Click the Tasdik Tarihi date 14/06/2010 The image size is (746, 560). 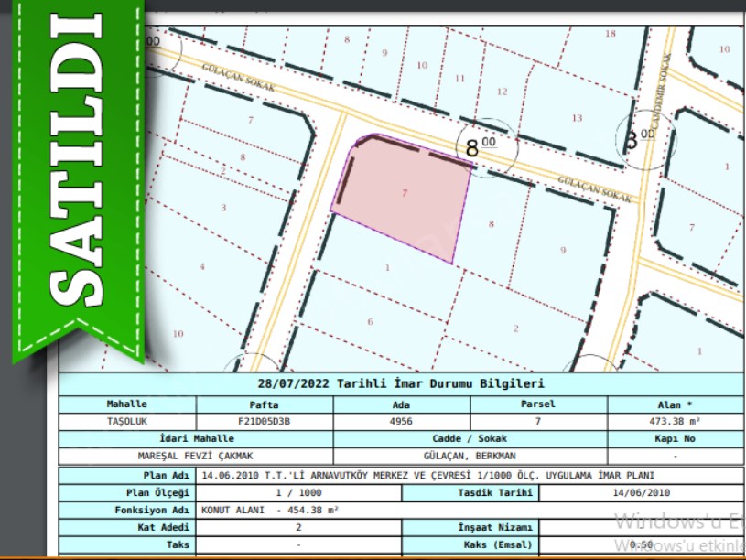click(x=639, y=493)
